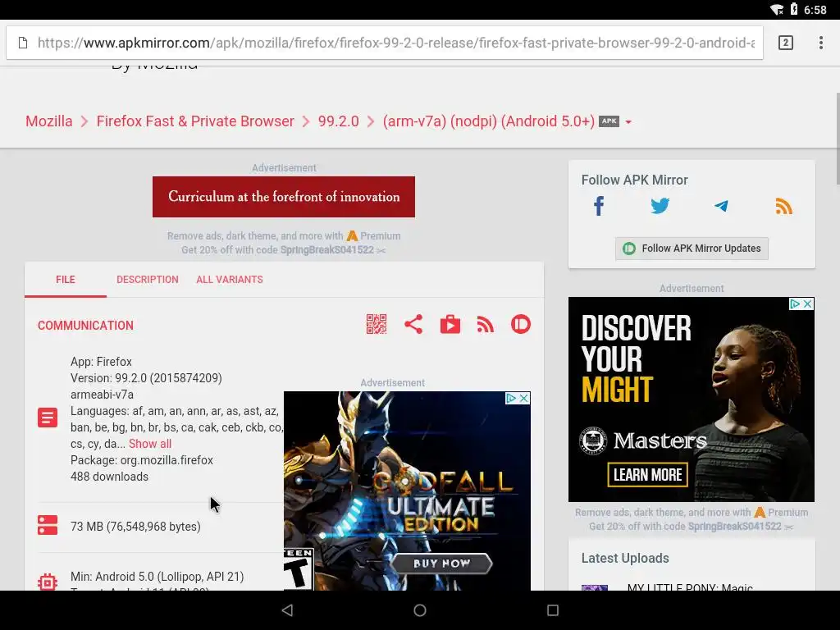840x630 pixels.
Task: Open the app RSS feed icon
Action: [486, 324]
